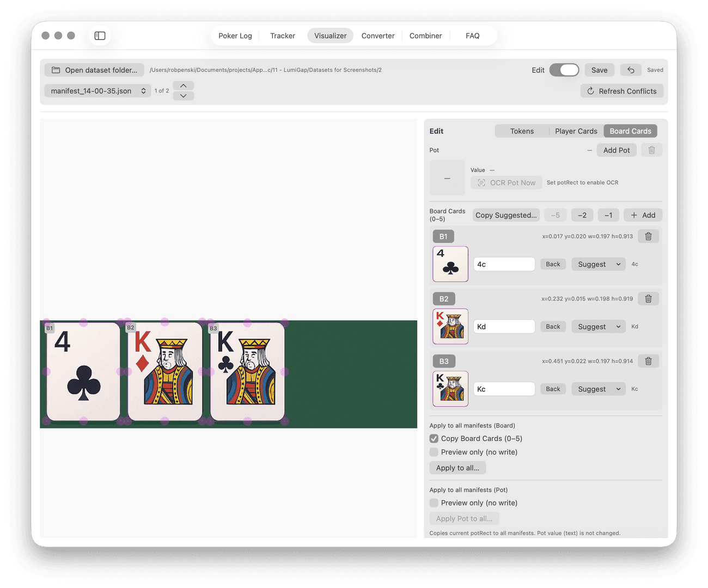Uncheck Copy Board Cards (0–5)
This screenshot has width=708, height=588.
[434, 438]
